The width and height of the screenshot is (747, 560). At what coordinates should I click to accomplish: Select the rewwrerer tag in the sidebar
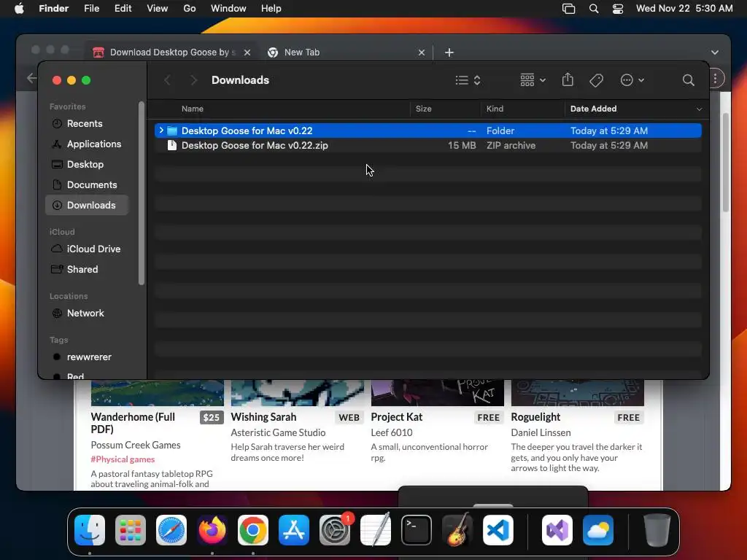click(88, 357)
